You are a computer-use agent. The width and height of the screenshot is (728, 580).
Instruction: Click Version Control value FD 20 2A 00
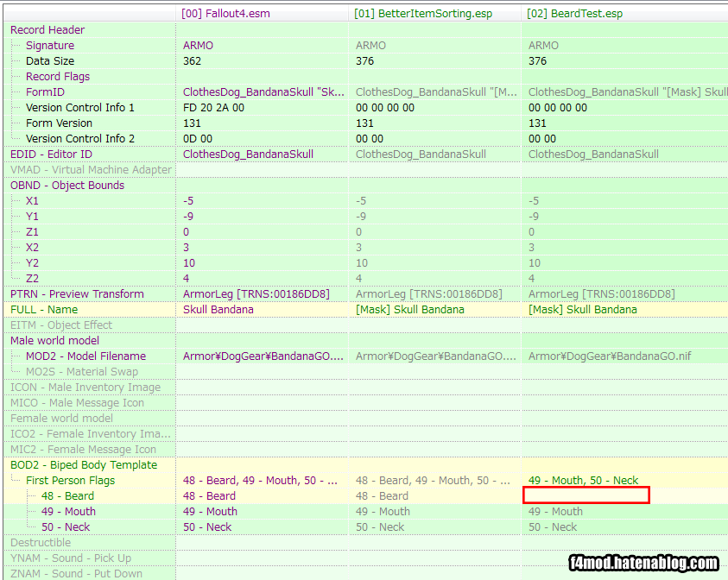(213, 108)
